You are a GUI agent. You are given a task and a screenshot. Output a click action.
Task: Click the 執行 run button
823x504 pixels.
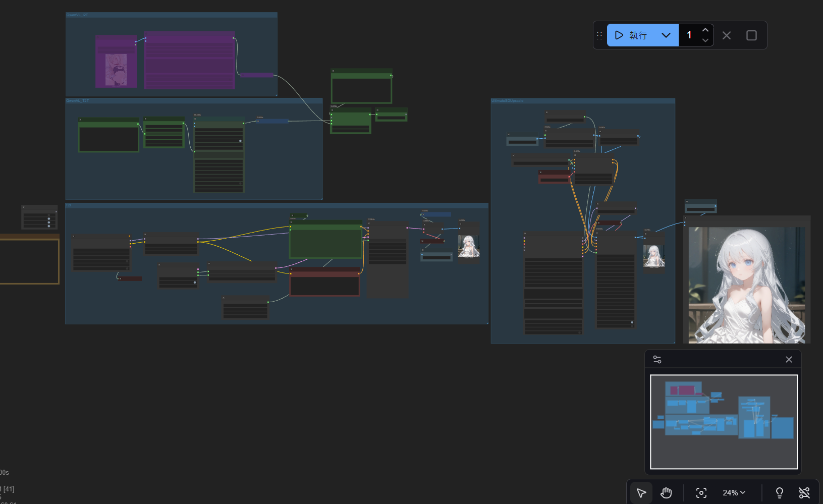(x=631, y=35)
